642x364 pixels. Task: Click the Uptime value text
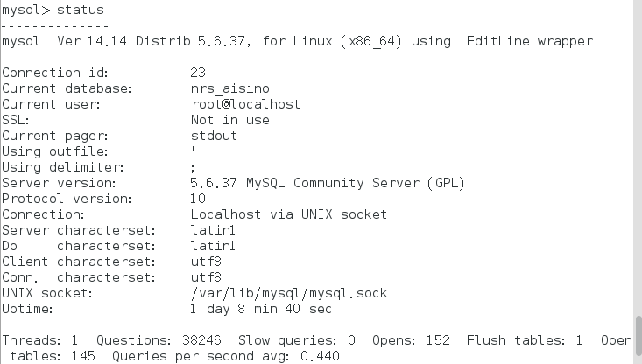tap(261, 309)
